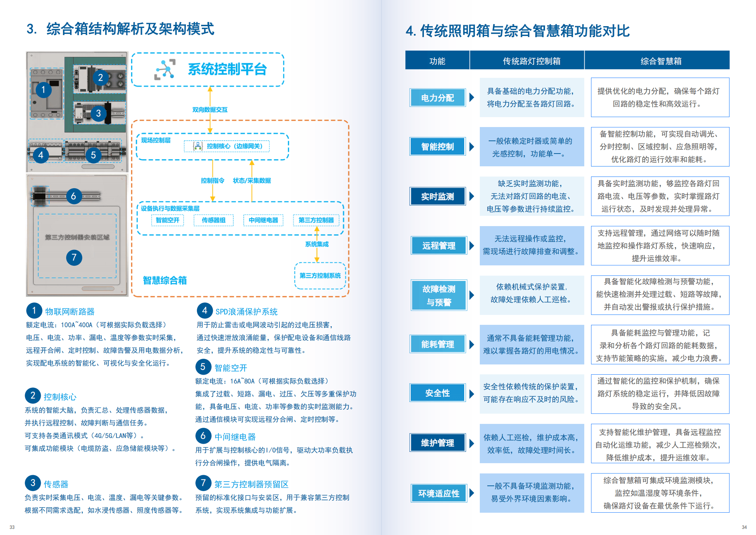Click the 故障检测与预警 function label
This screenshot has height=535, width=756.
(x=439, y=295)
